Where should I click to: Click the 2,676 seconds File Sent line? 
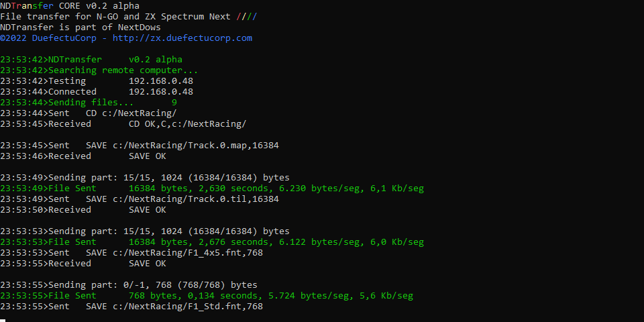coord(211,242)
